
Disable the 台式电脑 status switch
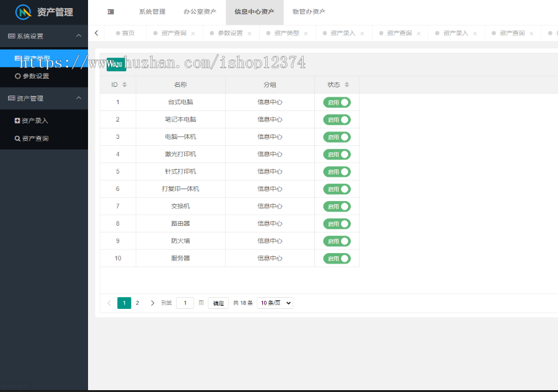click(x=337, y=102)
